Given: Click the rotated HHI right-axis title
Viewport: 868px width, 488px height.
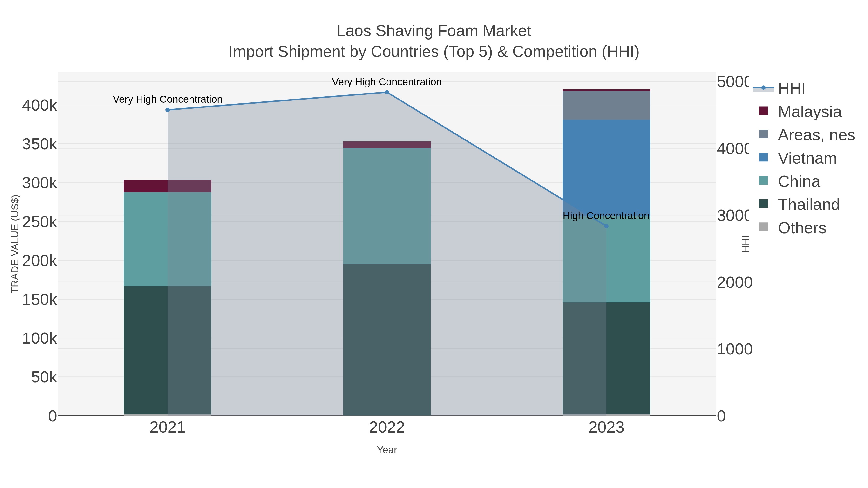Looking at the screenshot, I should coord(745,244).
